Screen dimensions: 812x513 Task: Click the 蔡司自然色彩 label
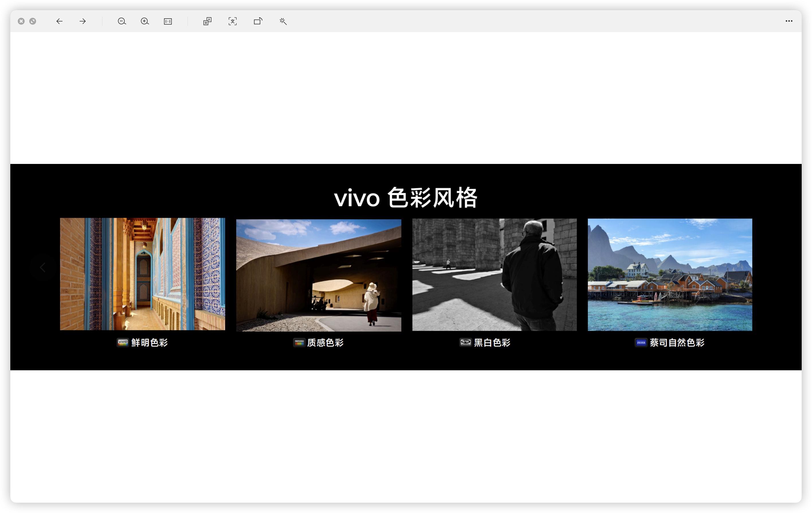pyautogui.click(x=677, y=343)
